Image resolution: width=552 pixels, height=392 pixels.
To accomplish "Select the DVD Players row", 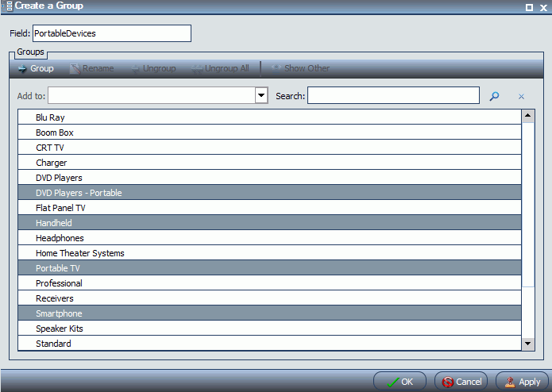I will coord(270,178).
